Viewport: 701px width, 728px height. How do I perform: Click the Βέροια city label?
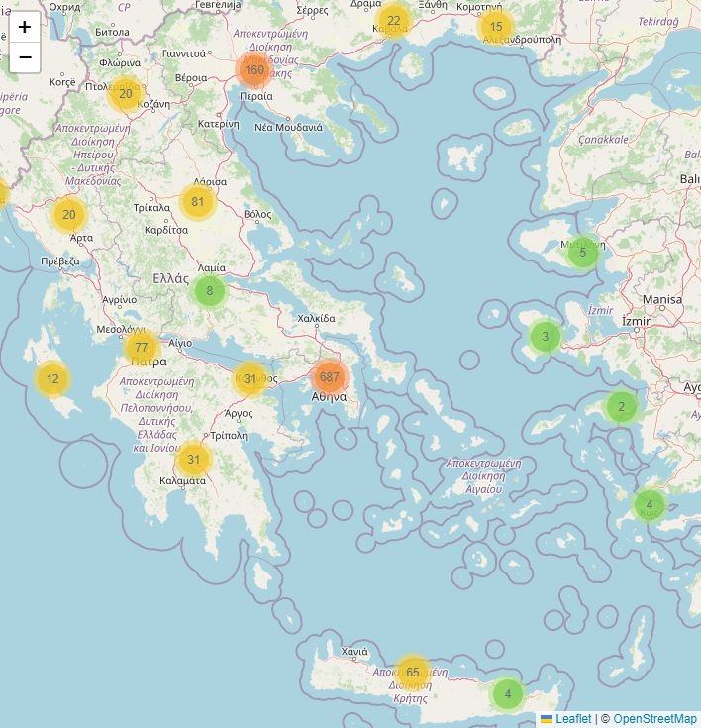(191, 78)
